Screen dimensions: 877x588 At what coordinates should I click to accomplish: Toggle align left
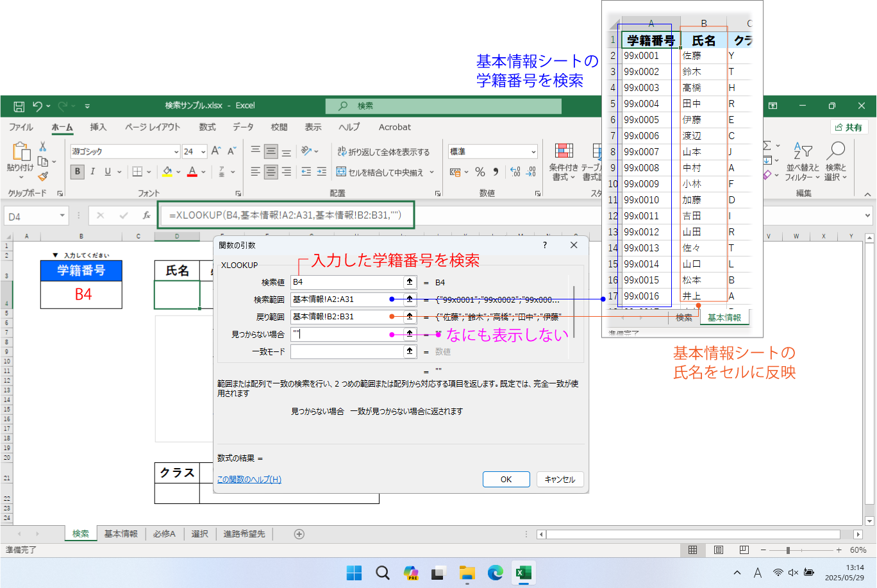click(256, 172)
